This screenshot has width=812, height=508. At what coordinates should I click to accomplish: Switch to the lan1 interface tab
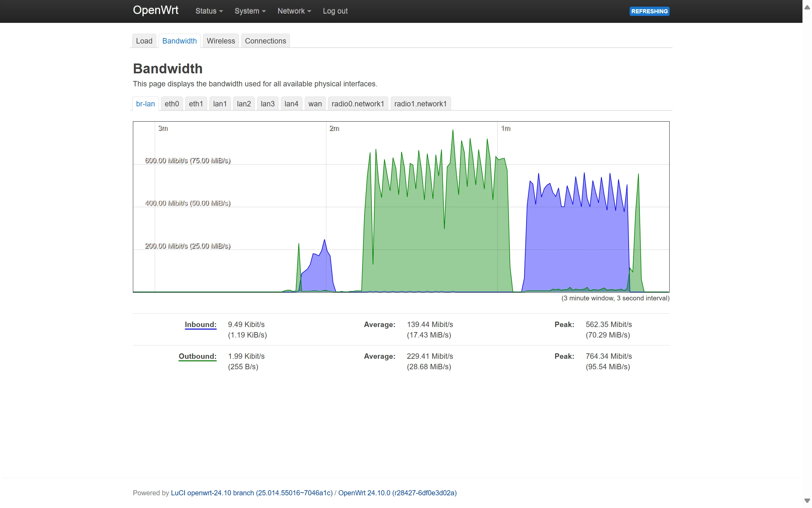click(220, 104)
